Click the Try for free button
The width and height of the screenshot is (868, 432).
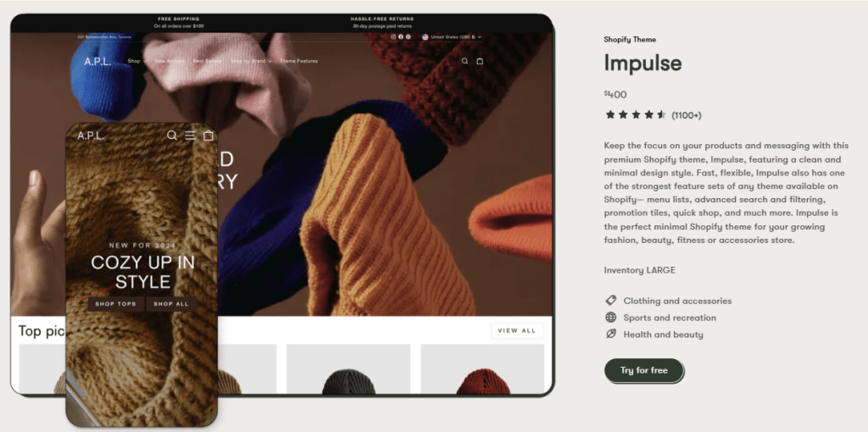click(644, 371)
